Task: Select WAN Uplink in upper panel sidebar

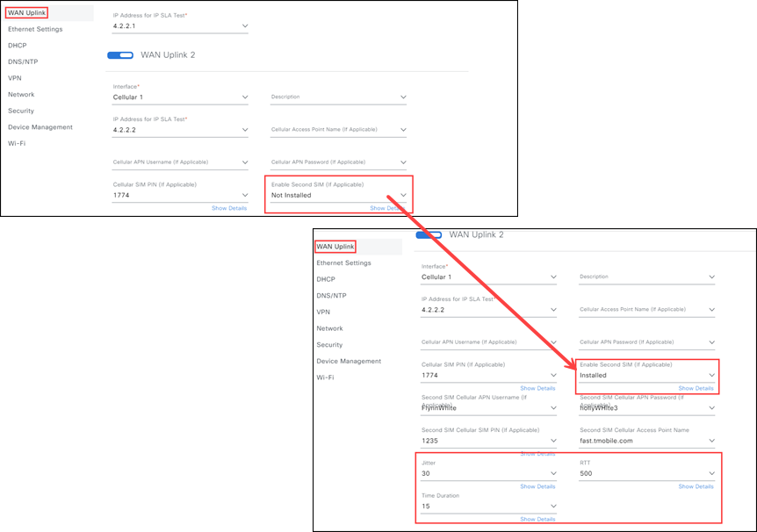Action: coord(26,13)
